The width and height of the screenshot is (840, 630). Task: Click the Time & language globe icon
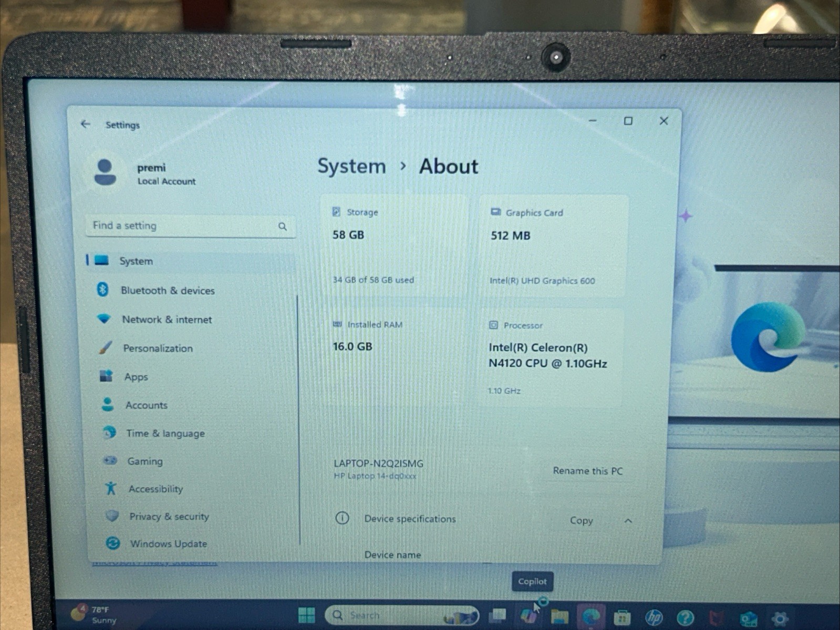click(109, 432)
